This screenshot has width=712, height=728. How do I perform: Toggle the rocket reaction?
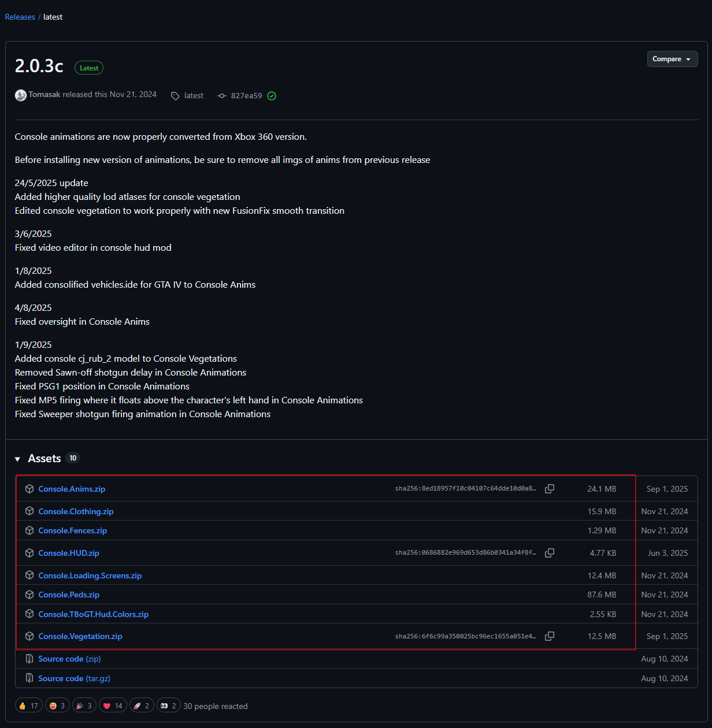(x=142, y=705)
